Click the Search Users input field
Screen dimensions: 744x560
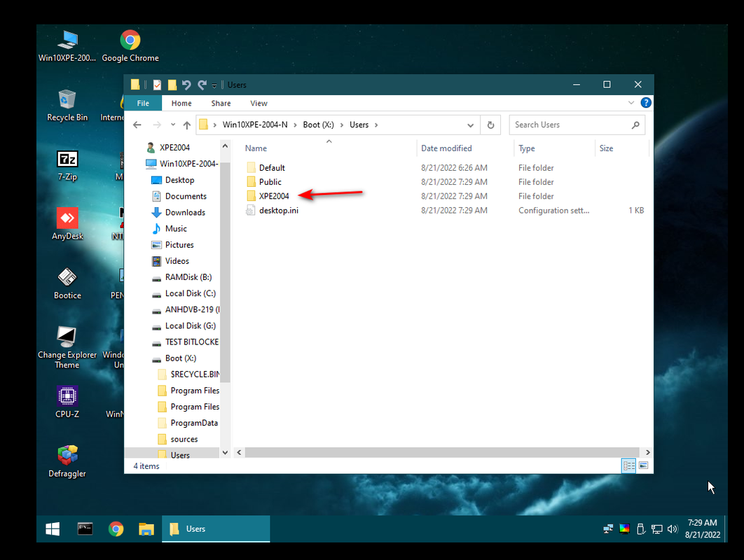tap(571, 125)
